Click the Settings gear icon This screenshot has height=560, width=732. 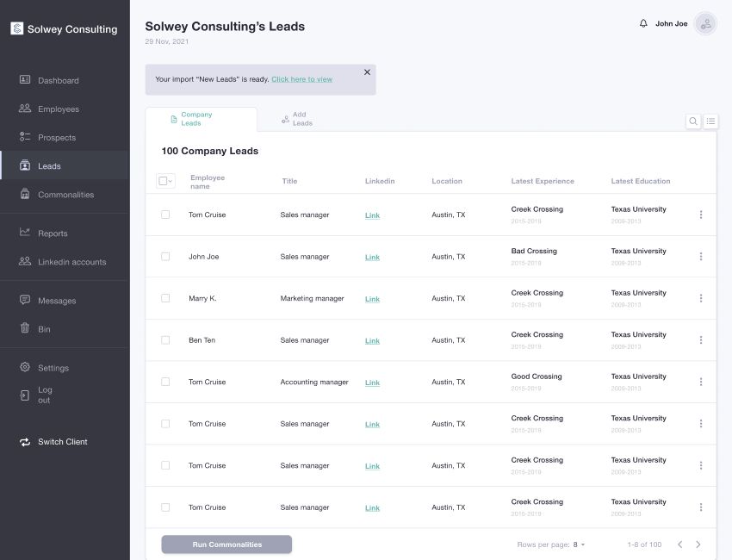pyautogui.click(x=25, y=367)
